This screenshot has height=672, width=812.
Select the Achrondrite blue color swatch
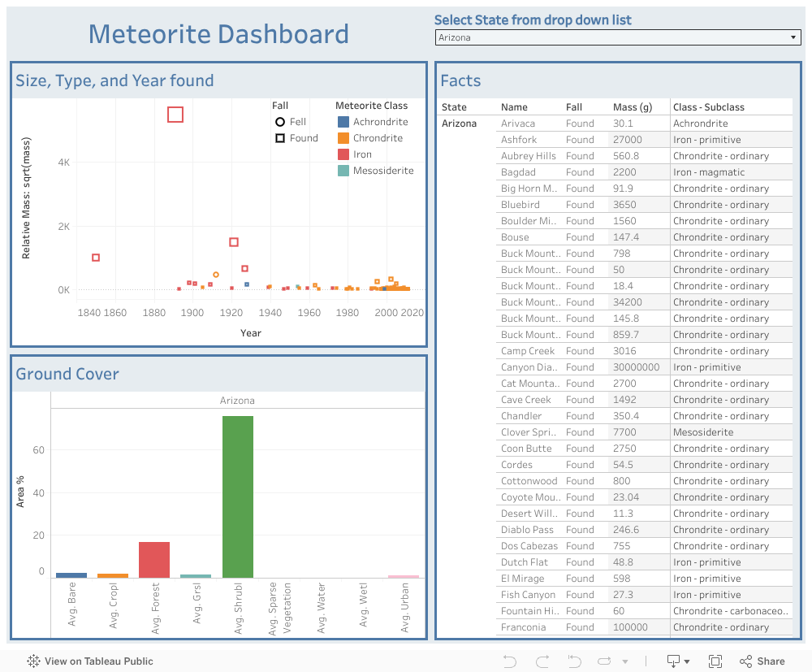click(x=343, y=122)
